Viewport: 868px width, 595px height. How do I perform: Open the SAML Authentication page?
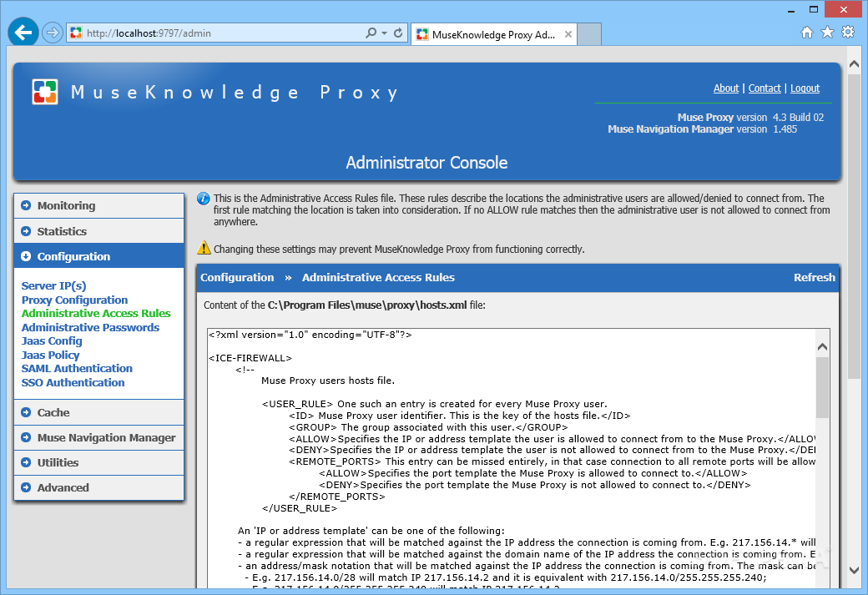pos(77,369)
